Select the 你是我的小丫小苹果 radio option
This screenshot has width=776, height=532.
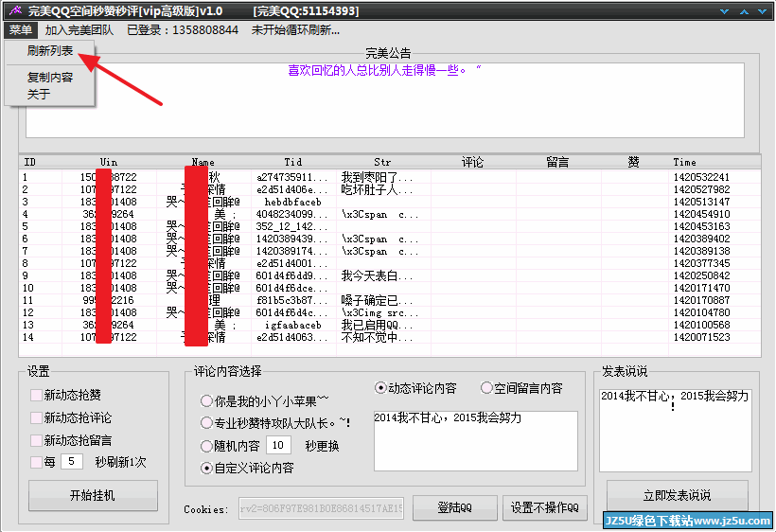point(206,400)
